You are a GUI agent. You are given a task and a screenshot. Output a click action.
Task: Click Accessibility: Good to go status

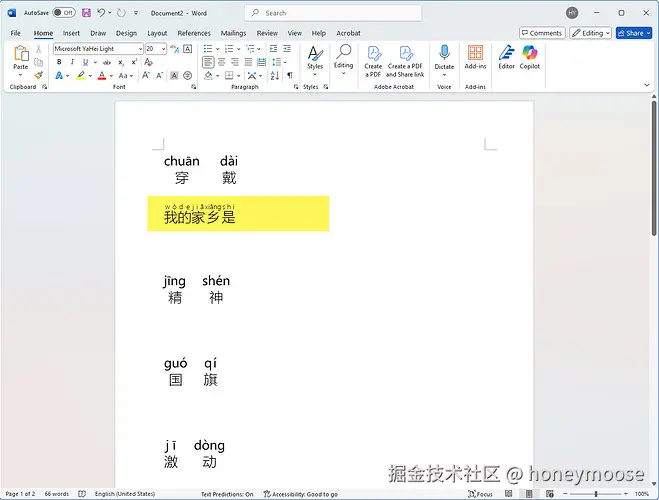[x=301, y=494]
